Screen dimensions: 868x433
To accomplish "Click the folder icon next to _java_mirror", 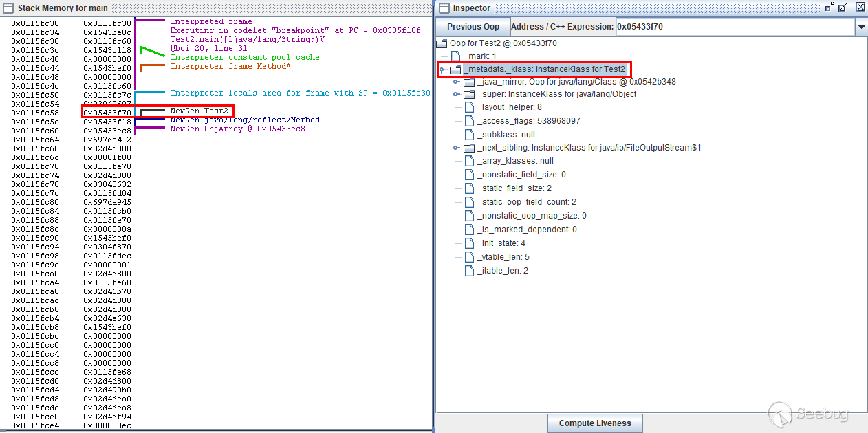I will pos(469,82).
